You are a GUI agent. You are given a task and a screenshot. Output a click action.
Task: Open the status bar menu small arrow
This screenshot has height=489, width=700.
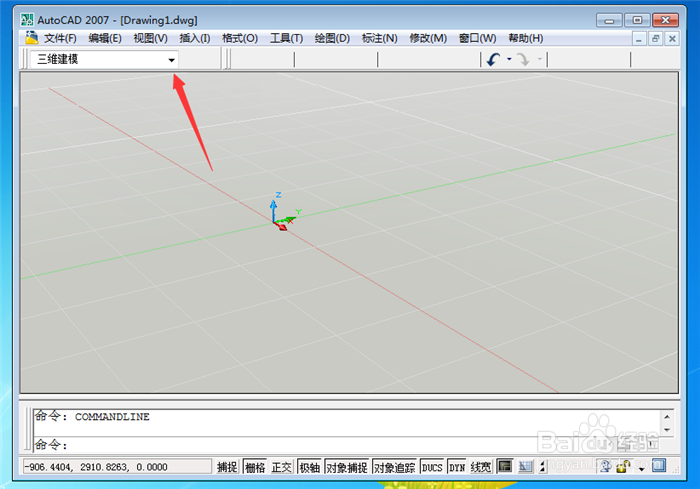[x=642, y=469]
